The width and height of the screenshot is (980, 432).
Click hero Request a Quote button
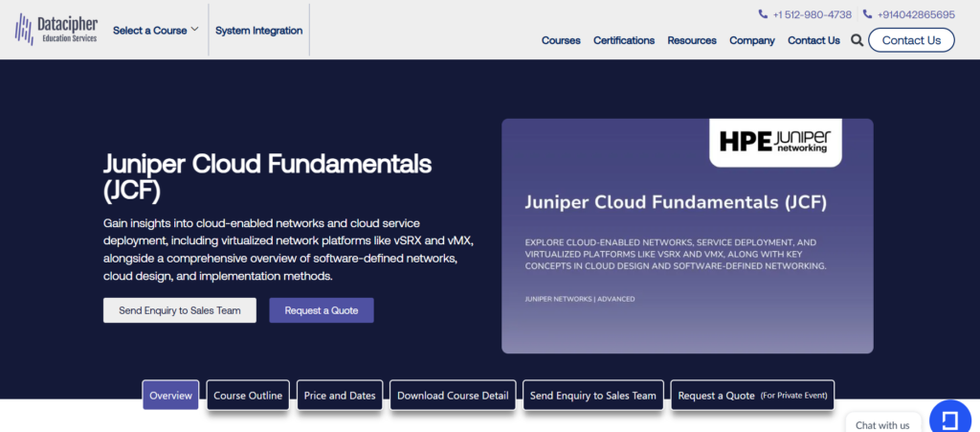(x=322, y=310)
